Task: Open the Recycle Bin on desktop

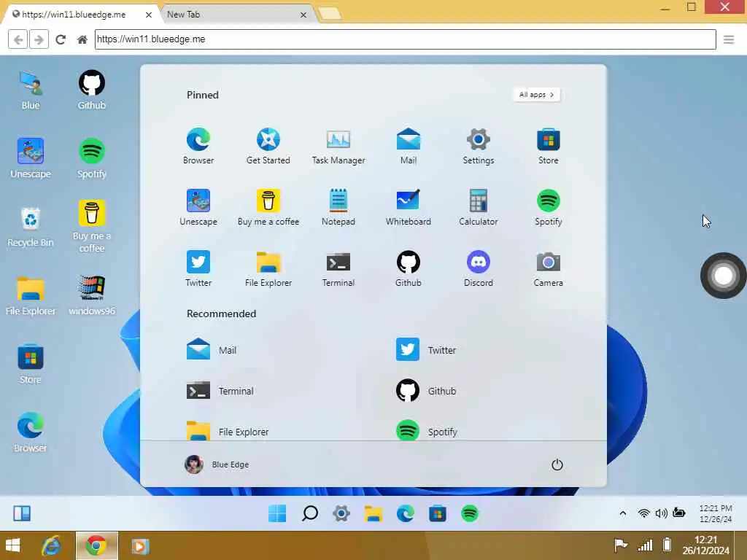Action: click(31, 227)
